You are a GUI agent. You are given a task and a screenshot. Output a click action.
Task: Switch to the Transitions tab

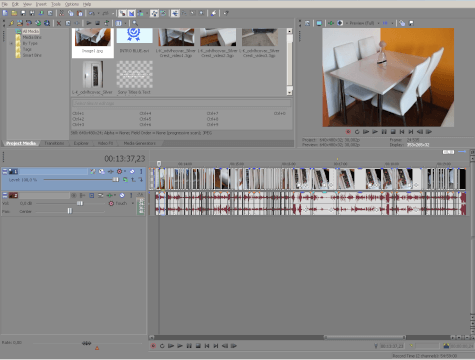[x=54, y=143]
